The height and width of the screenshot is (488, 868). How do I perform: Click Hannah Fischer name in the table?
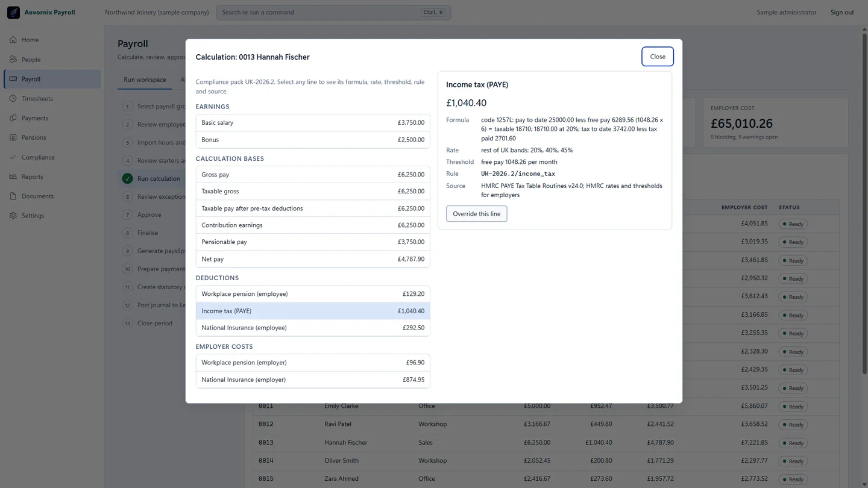(346, 442)
